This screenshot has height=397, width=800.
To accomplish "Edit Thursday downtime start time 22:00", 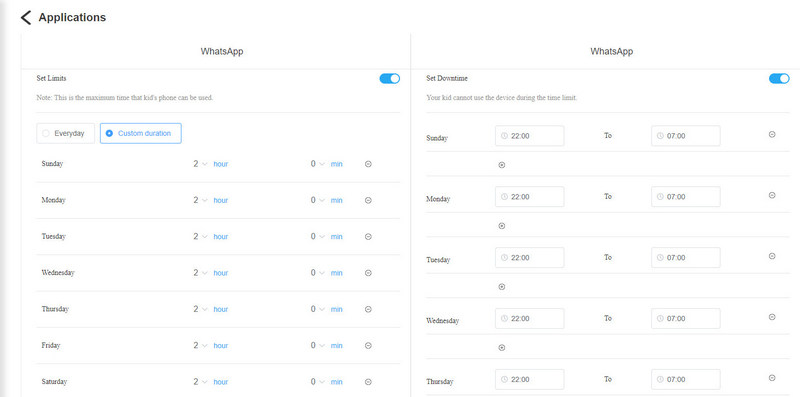I will pyautogui.click(x=530, y=379).
